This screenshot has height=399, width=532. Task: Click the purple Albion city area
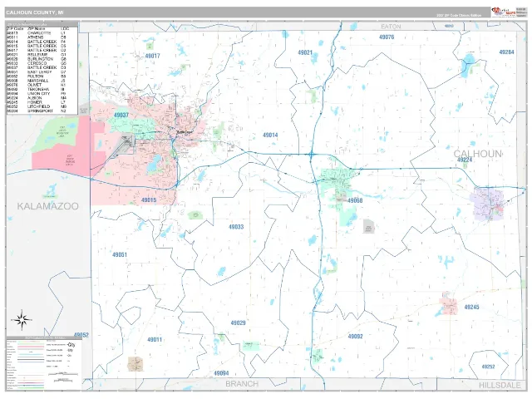pyautogui.click(x=488, y=204)
